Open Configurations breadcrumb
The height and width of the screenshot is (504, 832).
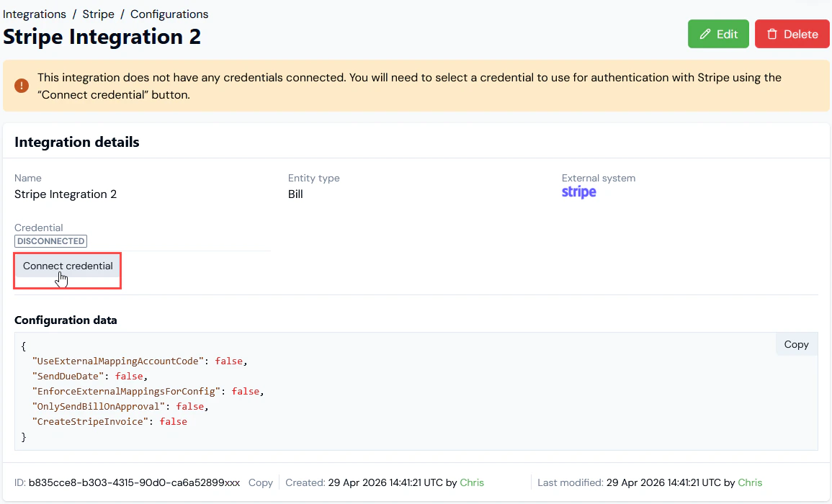click(x=169, y=14)
